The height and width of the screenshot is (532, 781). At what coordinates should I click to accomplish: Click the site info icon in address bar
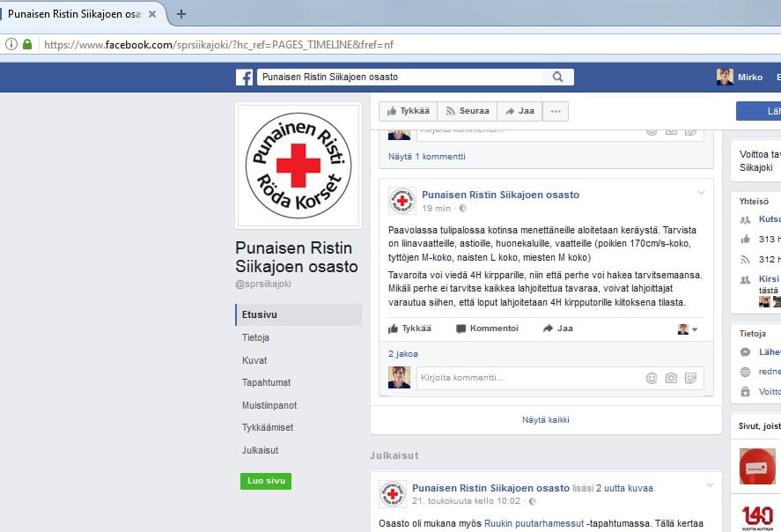pos(11,44)
